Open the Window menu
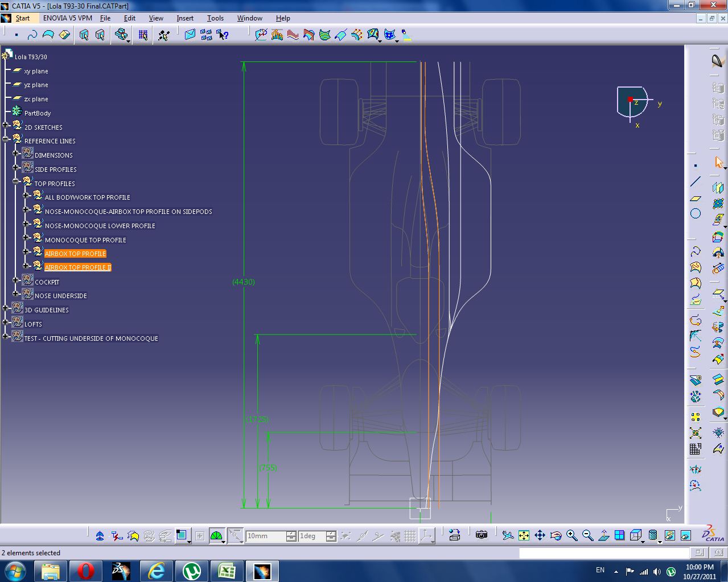Image resolution: width=728 pixels, height=582 pixels. click(x=249, y=18)
